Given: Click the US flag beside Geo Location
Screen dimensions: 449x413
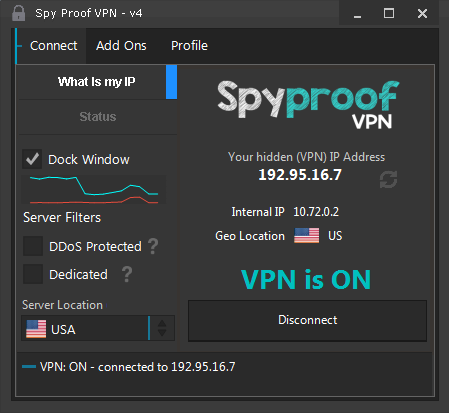Looking at the screenshot, I should [306, 236].
